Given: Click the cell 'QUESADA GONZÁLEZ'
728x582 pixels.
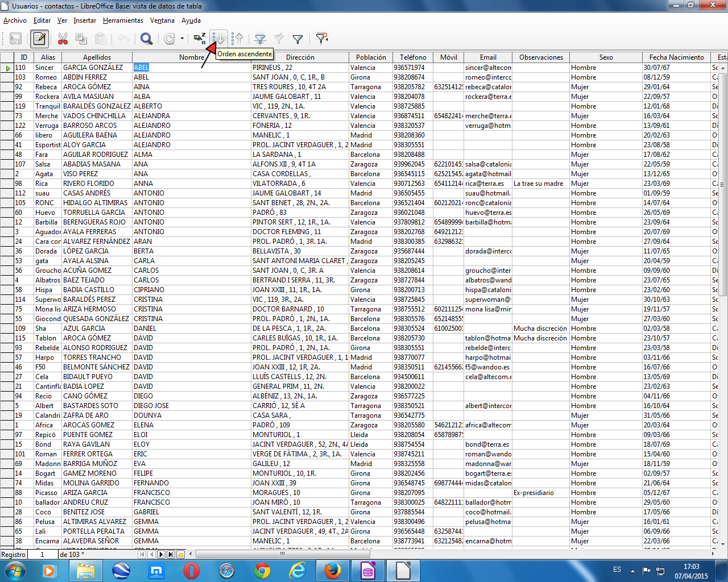Looking at the screenshot, I should (x=97, y=319).
